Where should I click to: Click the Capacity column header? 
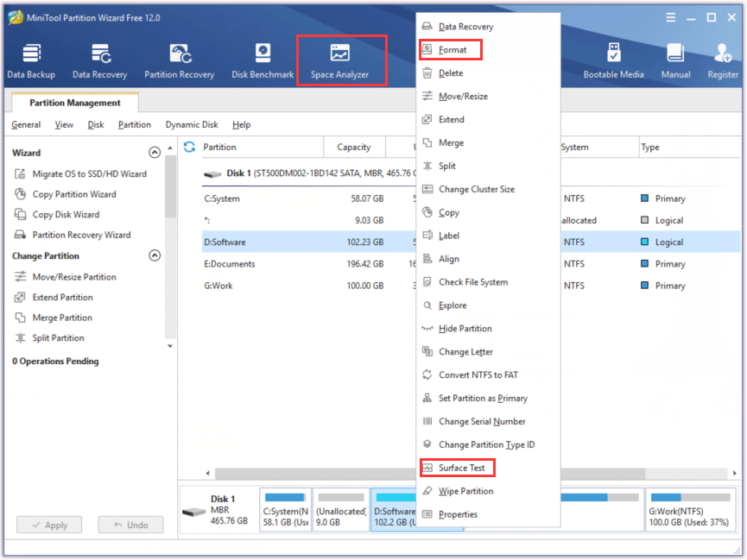coord(354,148)
